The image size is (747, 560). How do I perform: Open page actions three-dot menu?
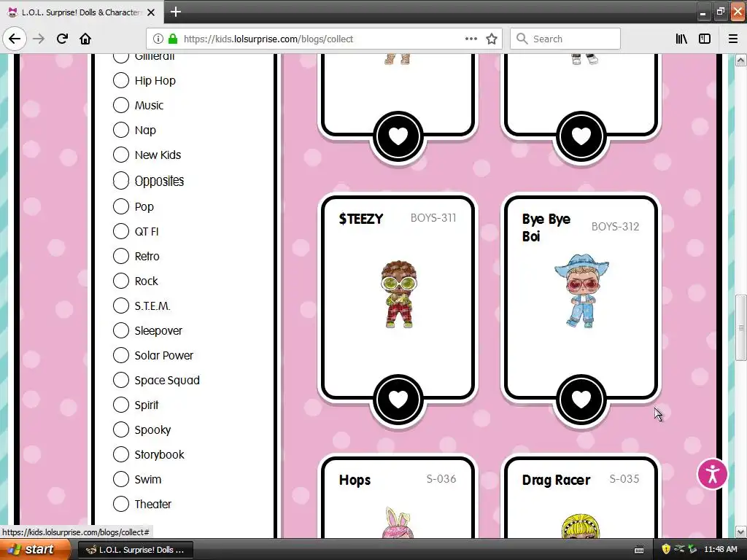pos(471,39)
